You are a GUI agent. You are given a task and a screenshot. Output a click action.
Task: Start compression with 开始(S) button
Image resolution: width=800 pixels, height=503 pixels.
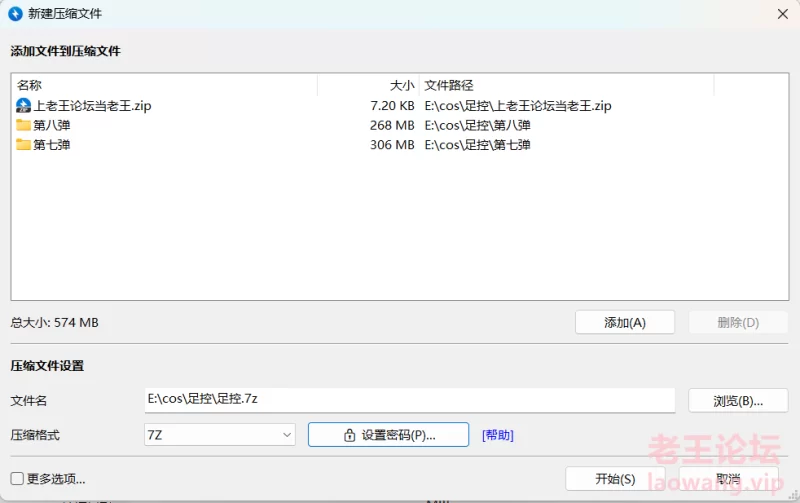click(615, 479)
